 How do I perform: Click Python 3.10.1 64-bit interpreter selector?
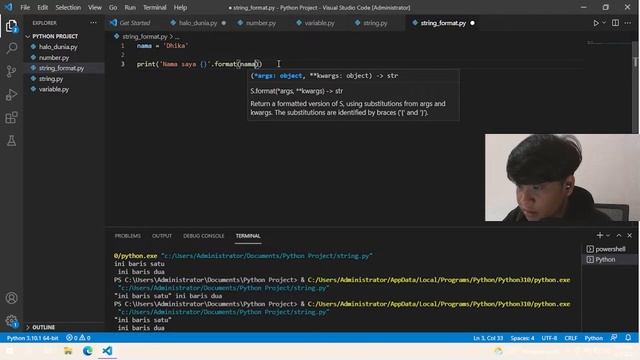coord(33,338)
